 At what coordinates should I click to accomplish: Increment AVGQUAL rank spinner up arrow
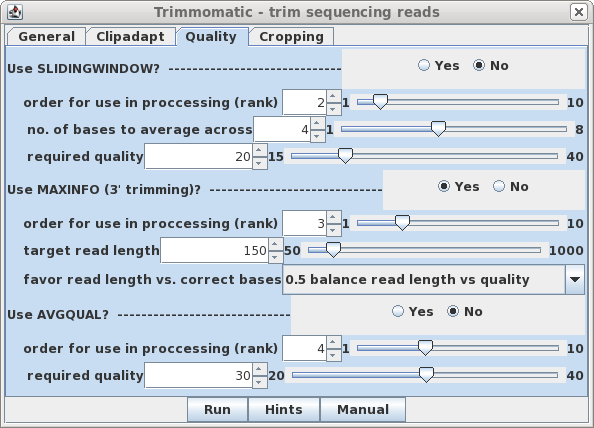point(333,342)
